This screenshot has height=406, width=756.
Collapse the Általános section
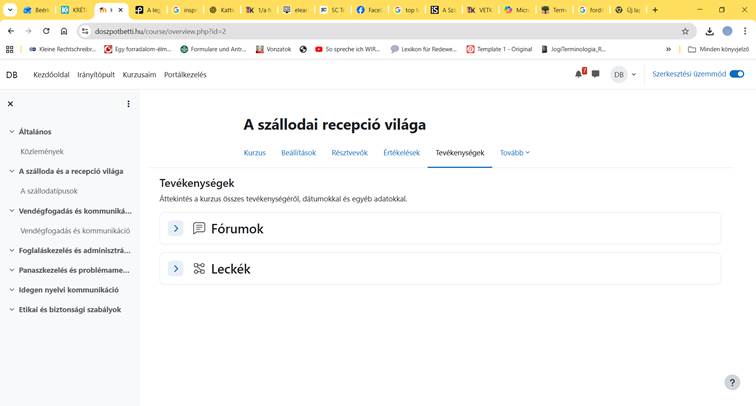(x=12, y=132)
